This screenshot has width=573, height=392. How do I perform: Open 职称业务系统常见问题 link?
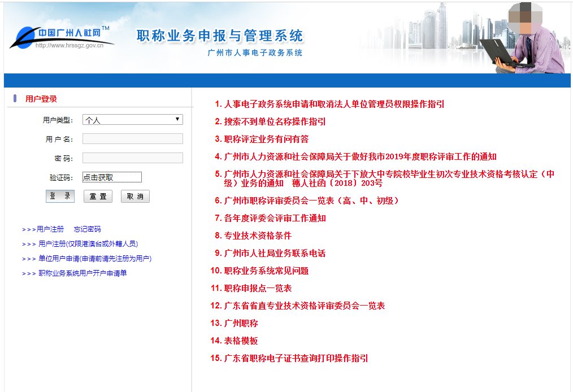coord(266,271)
